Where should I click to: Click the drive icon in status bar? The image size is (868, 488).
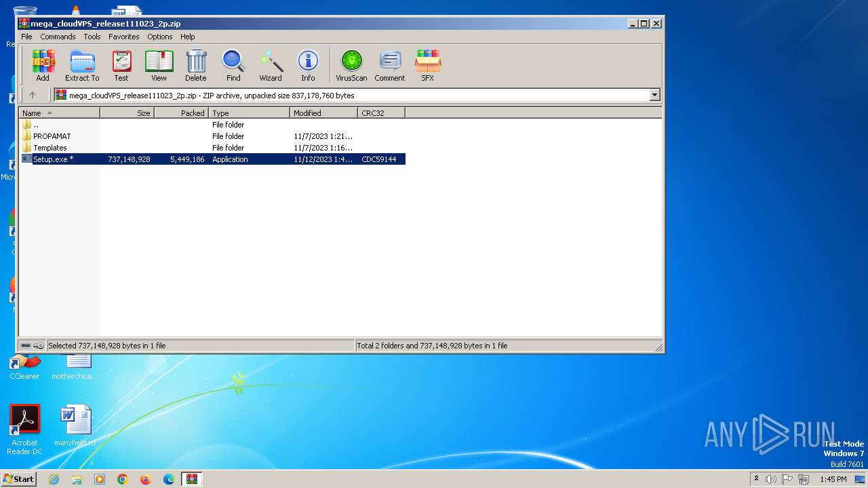pyautogui.click(x=26, y=346)
